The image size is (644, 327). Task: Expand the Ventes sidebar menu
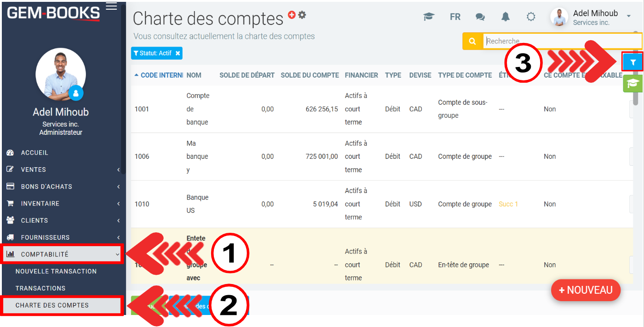coord(62,170)
